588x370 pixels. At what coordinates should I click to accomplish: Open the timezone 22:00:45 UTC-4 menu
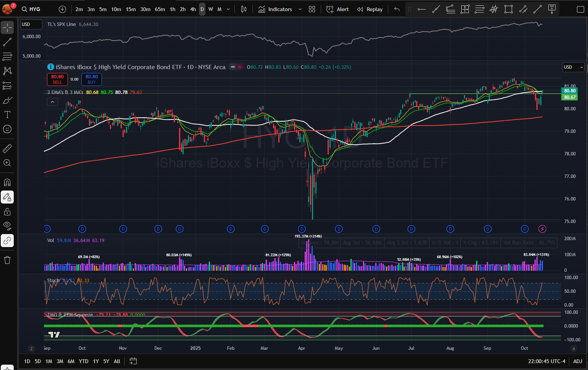click(547, 361)
